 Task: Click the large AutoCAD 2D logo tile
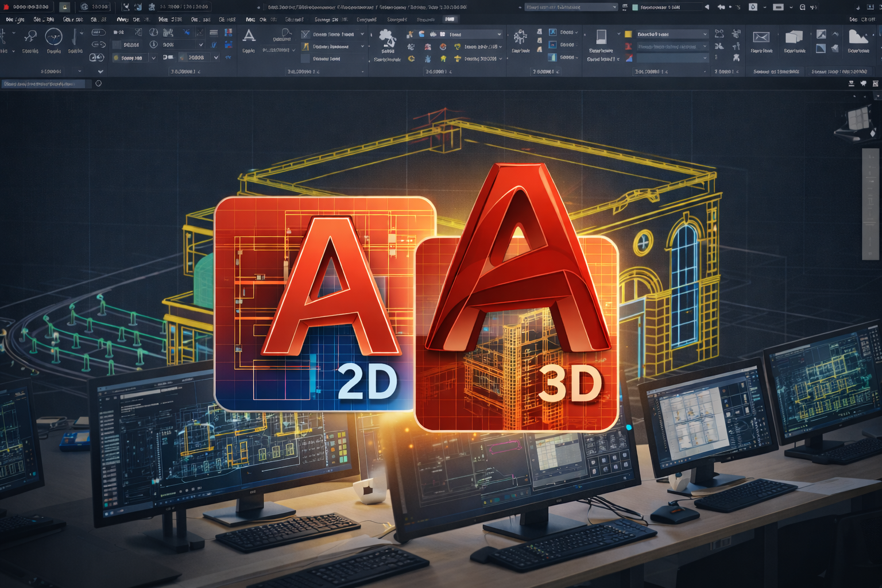tap(315, 303)
